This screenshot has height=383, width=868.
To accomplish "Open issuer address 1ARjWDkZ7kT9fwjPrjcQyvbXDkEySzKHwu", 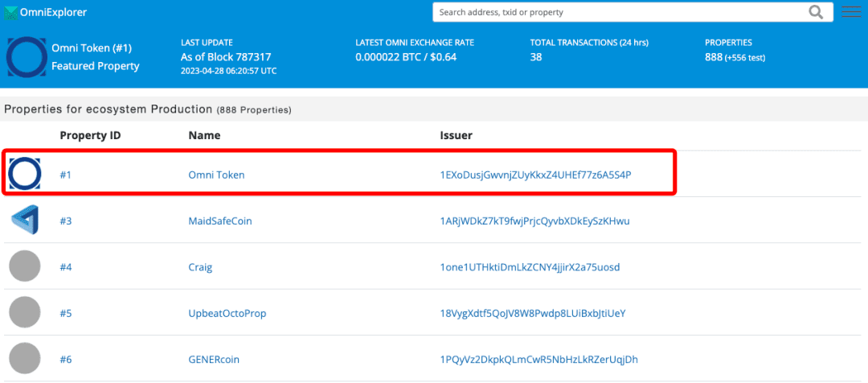I will (534, 221).
